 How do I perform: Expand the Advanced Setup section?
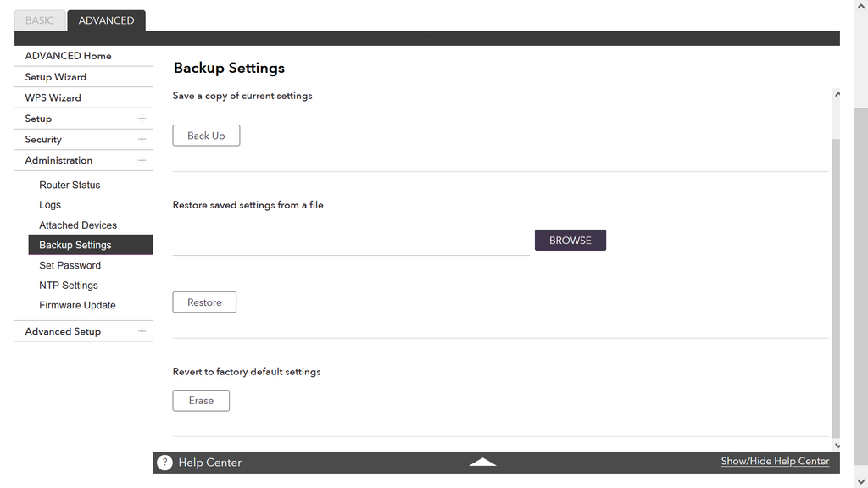coord(142,331)
